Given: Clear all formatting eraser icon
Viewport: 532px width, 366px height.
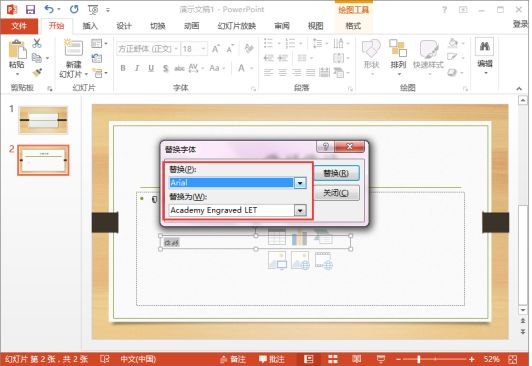Looking at the screenshot, I should pyautogui.click(x=249, y=49).
